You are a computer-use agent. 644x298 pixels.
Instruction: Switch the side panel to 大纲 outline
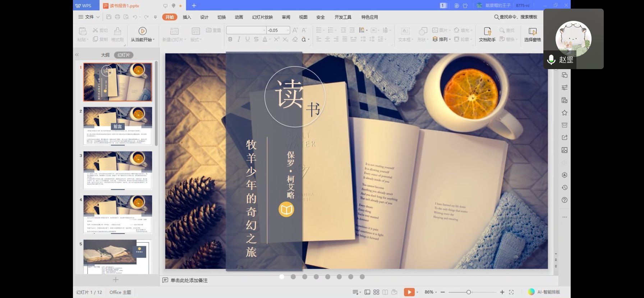105,55
